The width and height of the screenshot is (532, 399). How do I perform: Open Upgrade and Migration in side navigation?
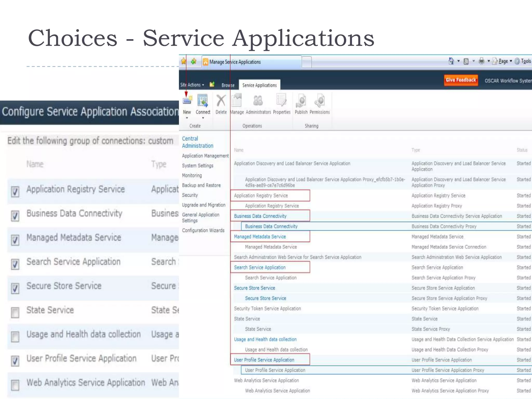click(203, 205)
